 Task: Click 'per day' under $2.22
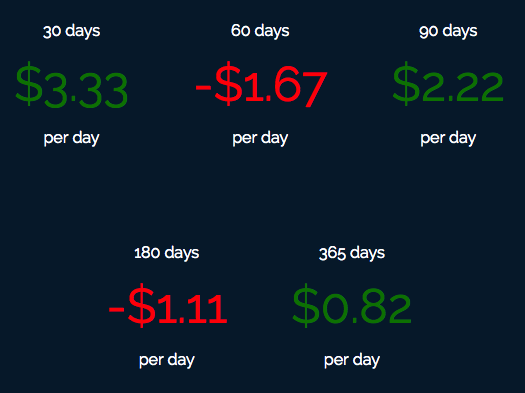(448, 138)
